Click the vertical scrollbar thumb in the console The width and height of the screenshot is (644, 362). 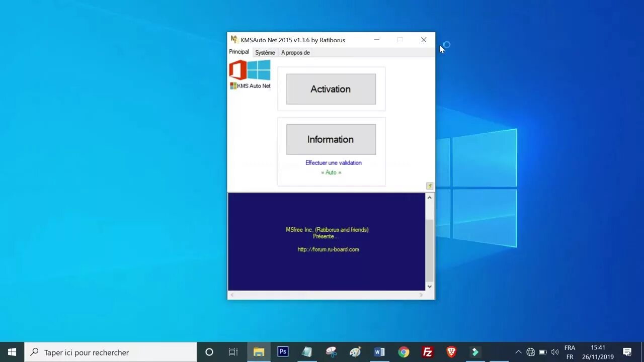[x=430, y=250]
